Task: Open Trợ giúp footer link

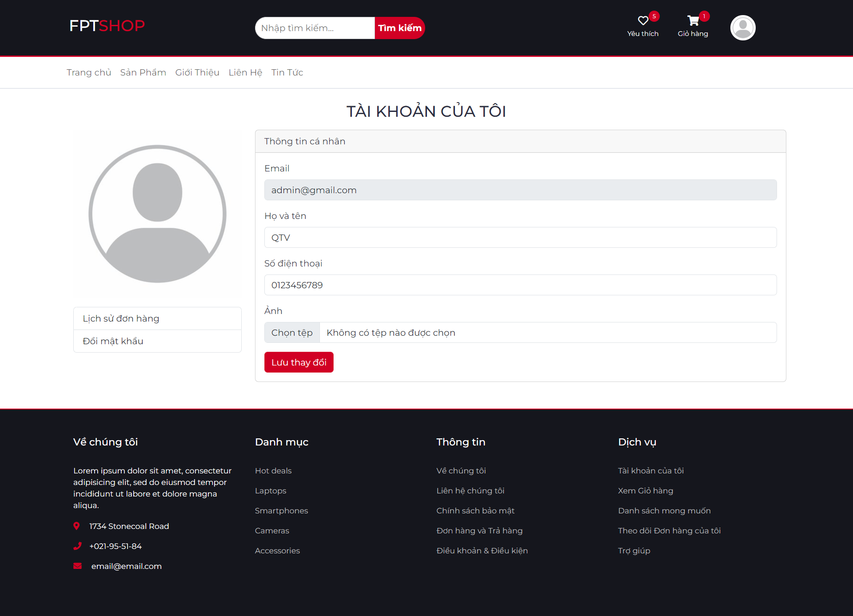Action: point(634,551)
